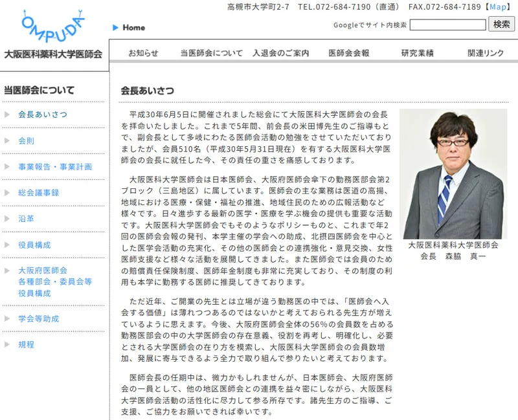Open 大阪府医師会 各種部会・委員会等 link
Screen dimensions: 518x420
55,282
